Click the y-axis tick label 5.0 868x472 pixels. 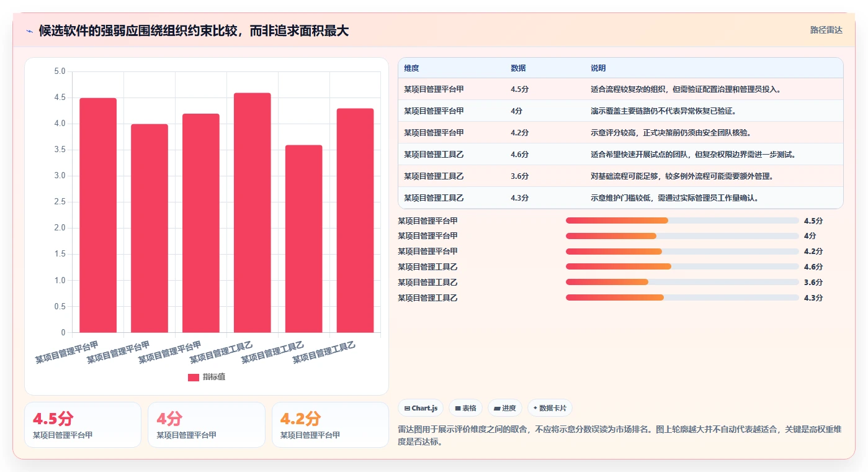click(x=60, y=71)
